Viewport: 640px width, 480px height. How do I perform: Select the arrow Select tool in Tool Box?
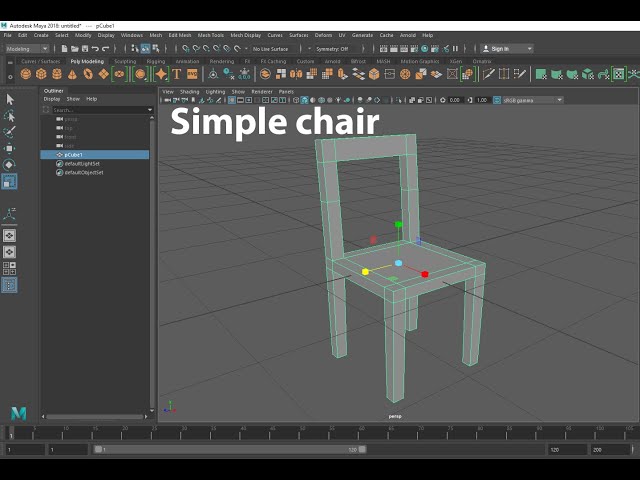pyautogui.click(x=10, y=99)
